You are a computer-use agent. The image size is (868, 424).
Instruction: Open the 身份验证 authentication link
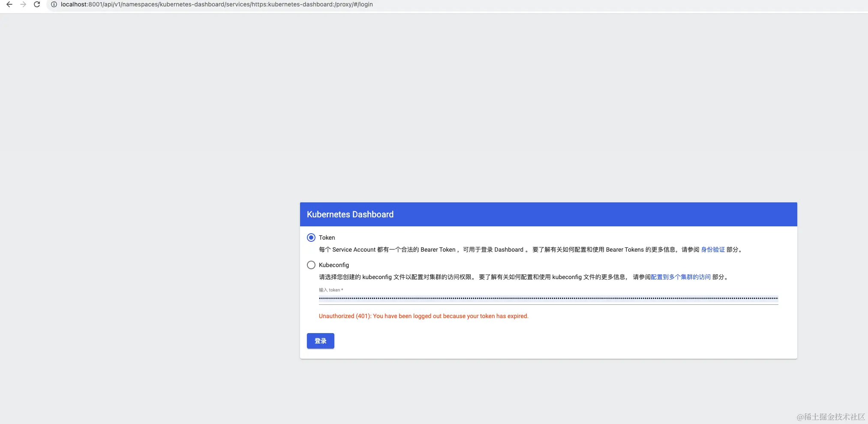pos(713,250)
